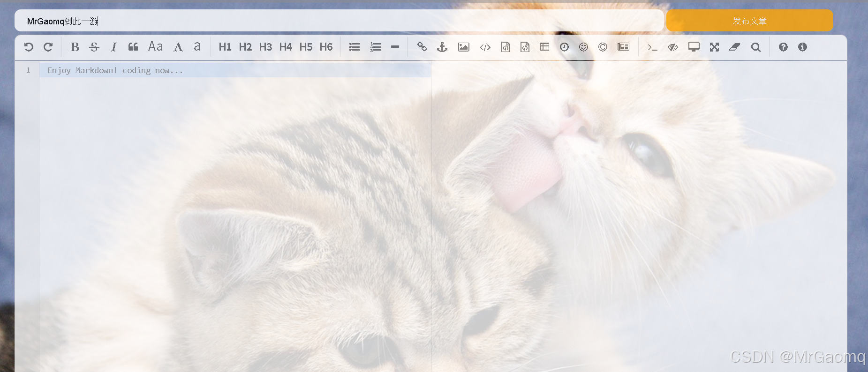Viewport: 868px width, 372px height.
Task: Insert an HTML entity with the copyright icon
Action: coord(603,47)
